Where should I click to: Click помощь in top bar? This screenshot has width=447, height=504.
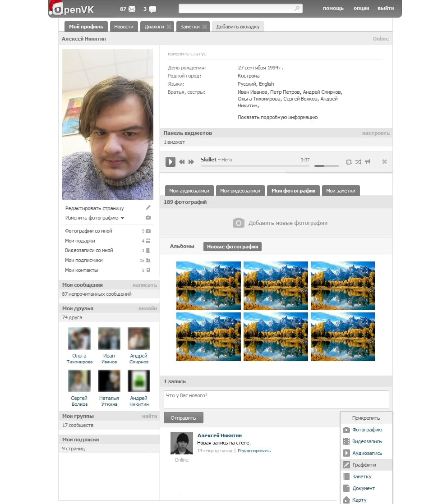coord(333,9)
